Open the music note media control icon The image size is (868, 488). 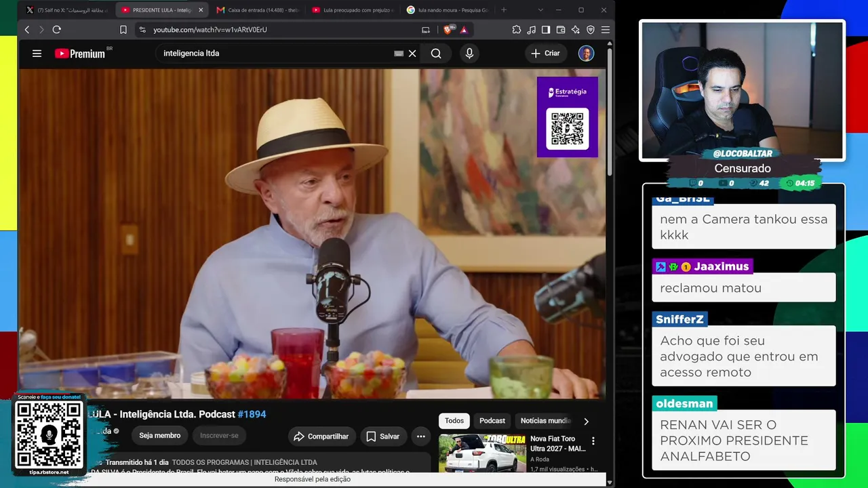[531, 30]
